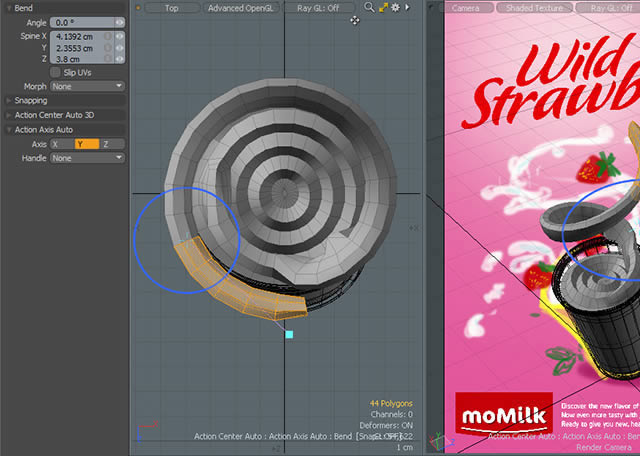
Task: Collapse the Action Axis Auto section
Action: pos(9,130)
